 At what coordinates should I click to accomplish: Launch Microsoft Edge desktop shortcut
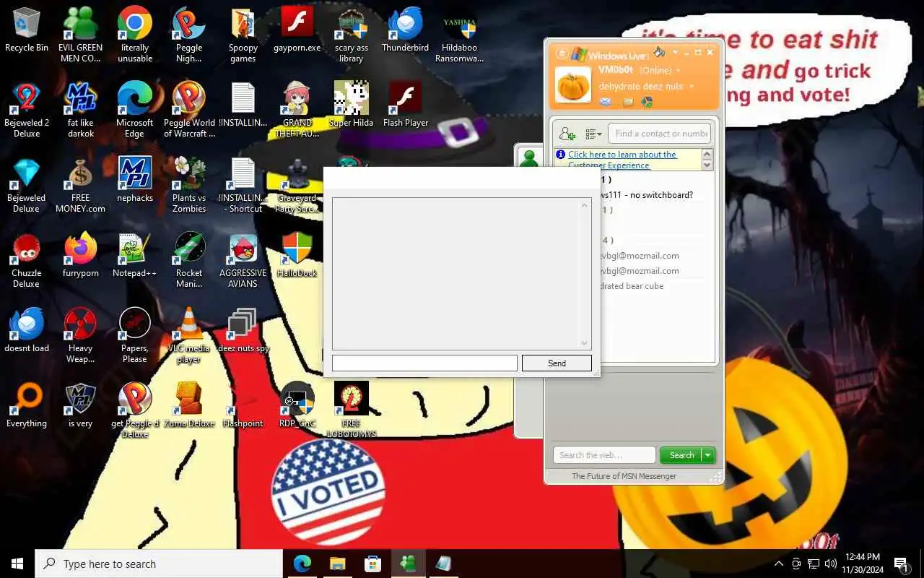tap(135, 110)
